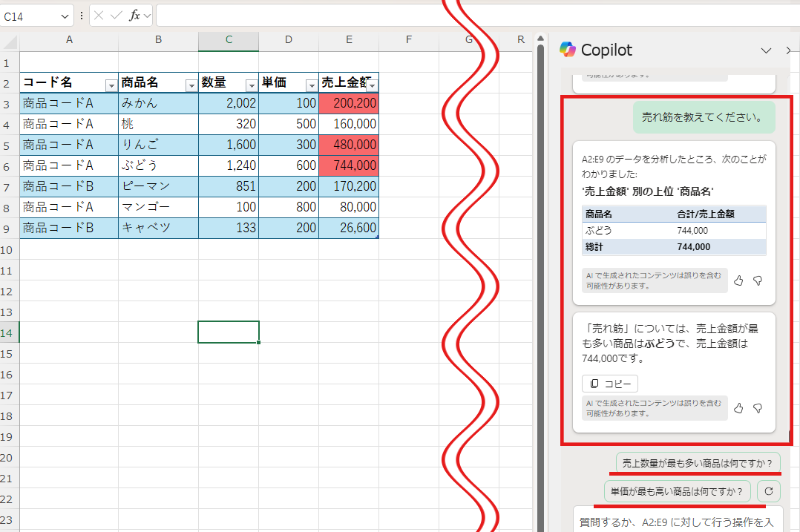Open the filter dropdown on 単価
This screenshot has height=532, width=800.
click(312, 85)
